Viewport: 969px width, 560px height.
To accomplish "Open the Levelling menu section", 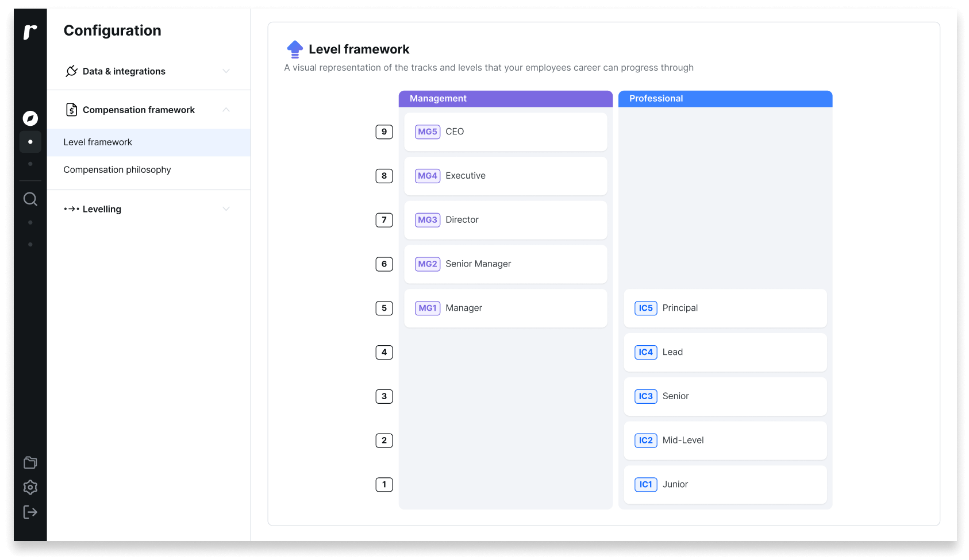I will click(149, 209).
